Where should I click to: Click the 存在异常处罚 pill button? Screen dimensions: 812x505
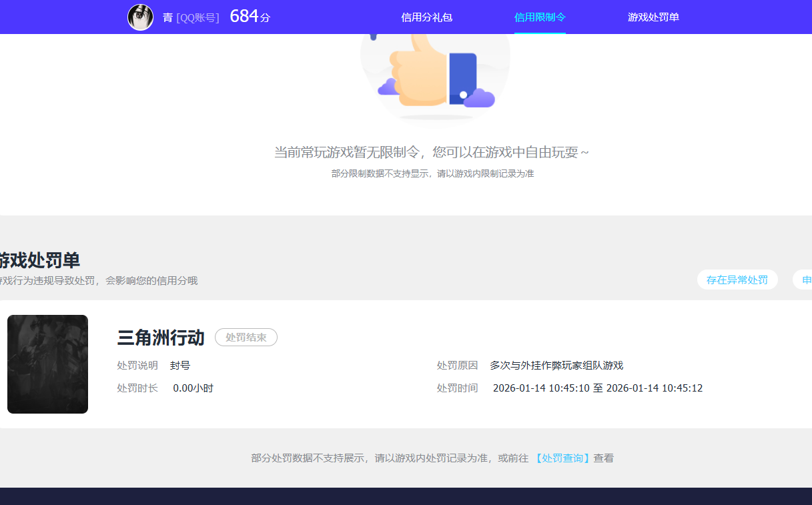click(737, 280)
